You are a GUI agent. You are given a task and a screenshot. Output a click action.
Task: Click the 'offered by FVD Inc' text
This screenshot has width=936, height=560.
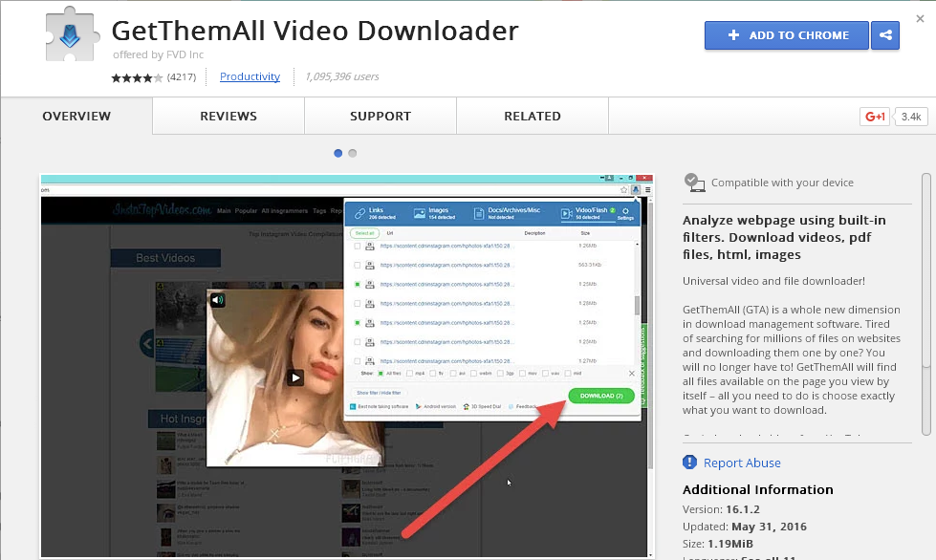click(x=158, y=54)
